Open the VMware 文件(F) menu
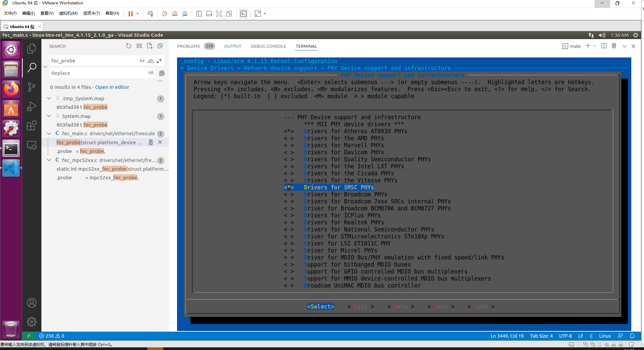This screenshot has width=644, height=350. (x=10, y=13)
